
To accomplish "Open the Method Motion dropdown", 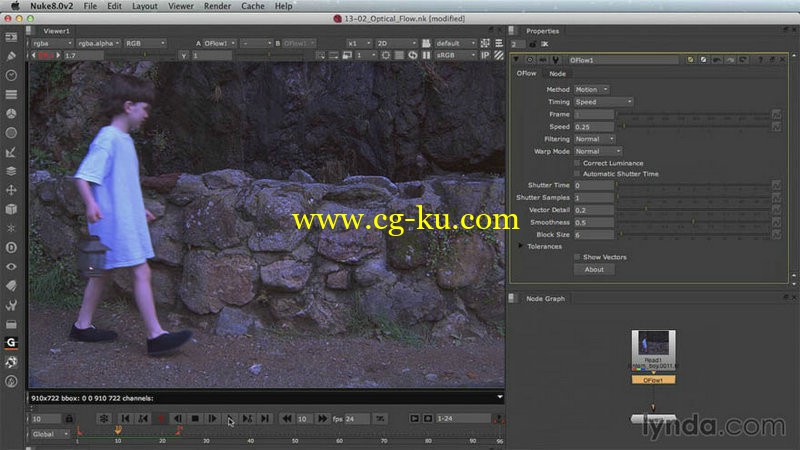I will pos(591,89).
